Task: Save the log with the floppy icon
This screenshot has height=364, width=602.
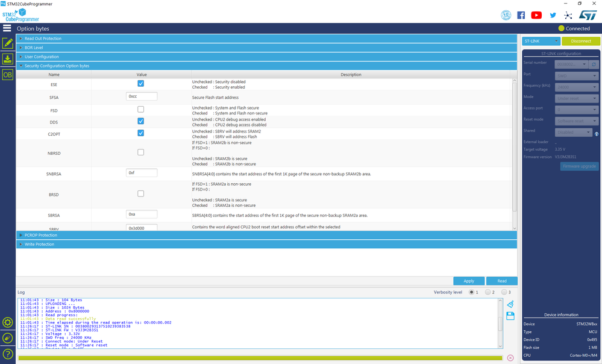Action: [510, 316]
